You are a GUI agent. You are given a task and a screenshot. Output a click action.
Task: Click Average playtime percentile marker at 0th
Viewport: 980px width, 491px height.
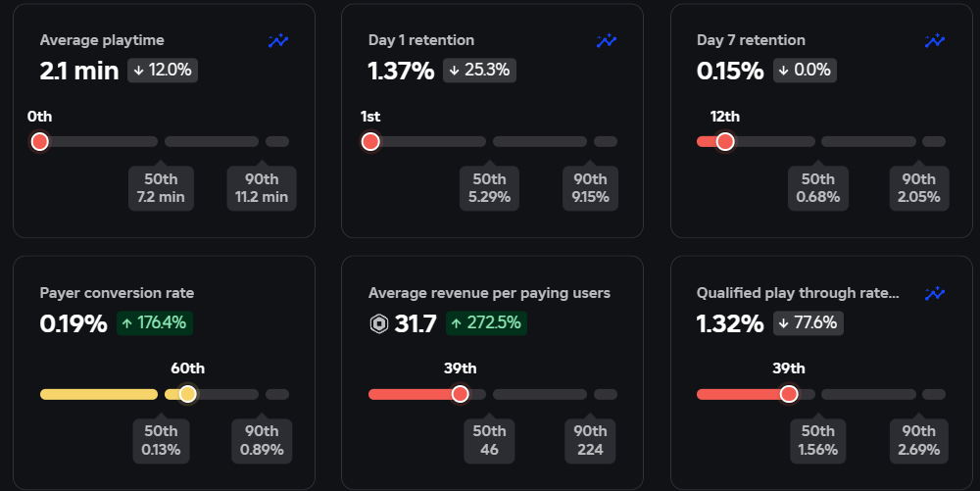click(40, 142)
